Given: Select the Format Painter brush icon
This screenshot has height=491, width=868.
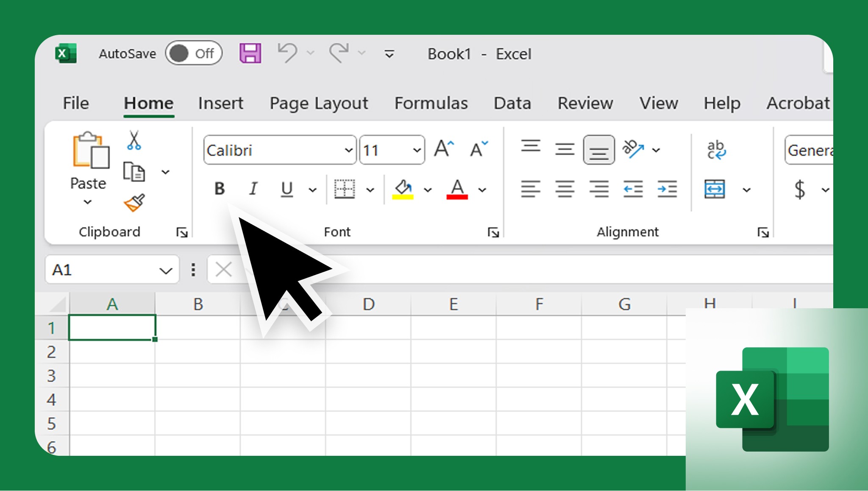Looking at the screenshot, I should (134, 203).
